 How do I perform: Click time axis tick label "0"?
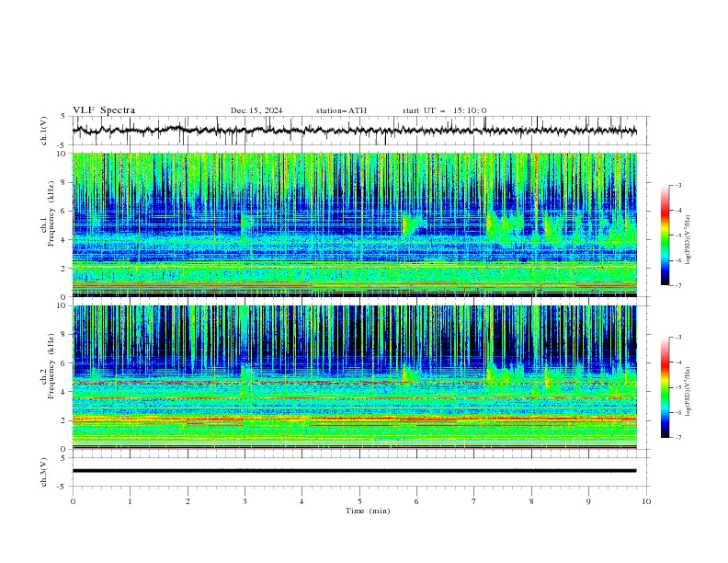pyautogui.click(x=73, y=501)
